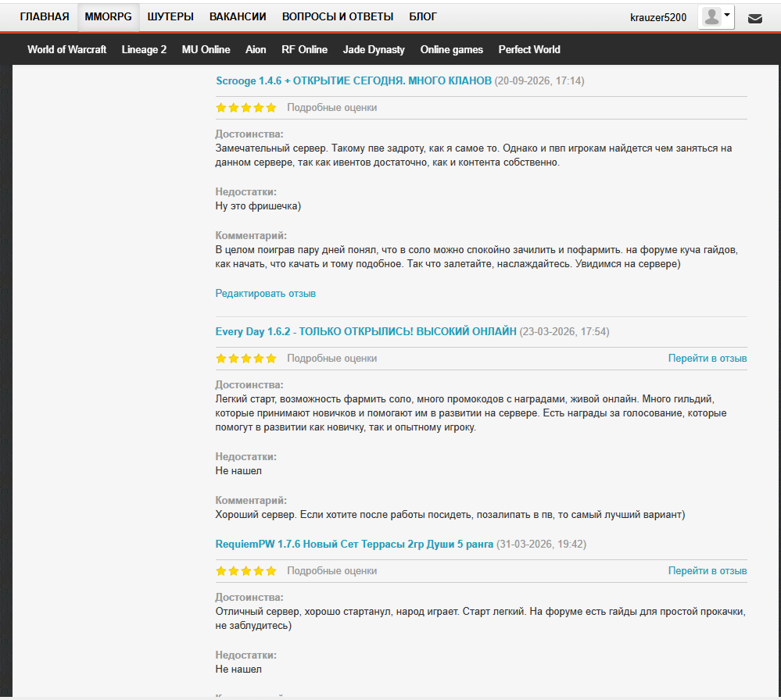The width and height of the screenshot is (781, 700).
Task: Click the date (31-03-2026, 19:42)
Action: click(x=542, y=545)
